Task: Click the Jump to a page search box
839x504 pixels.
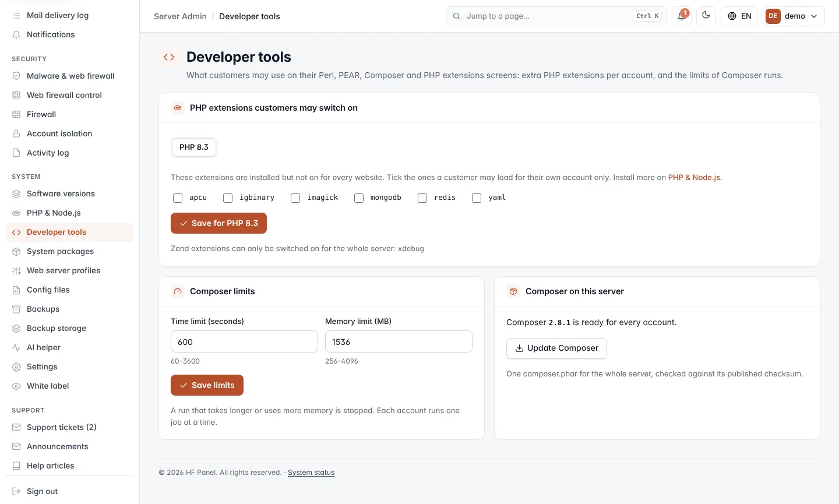Action: click(556, 16)
